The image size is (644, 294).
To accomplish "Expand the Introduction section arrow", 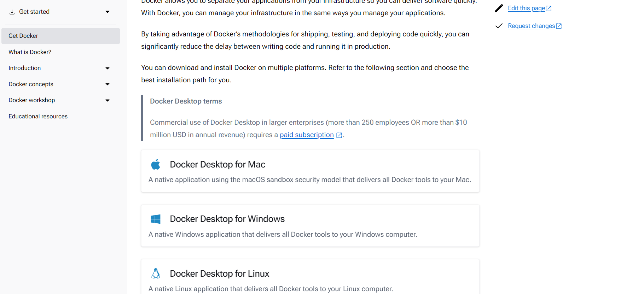I will [x=108, y=68].
